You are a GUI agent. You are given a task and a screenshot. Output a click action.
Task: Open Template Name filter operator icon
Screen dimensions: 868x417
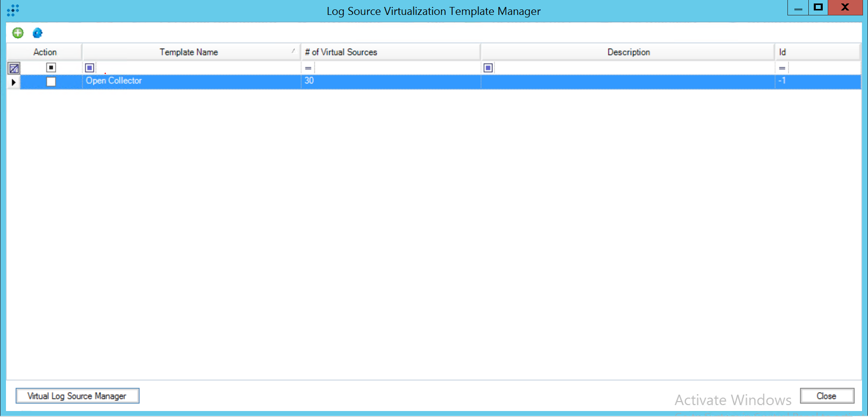pos(90,68)
